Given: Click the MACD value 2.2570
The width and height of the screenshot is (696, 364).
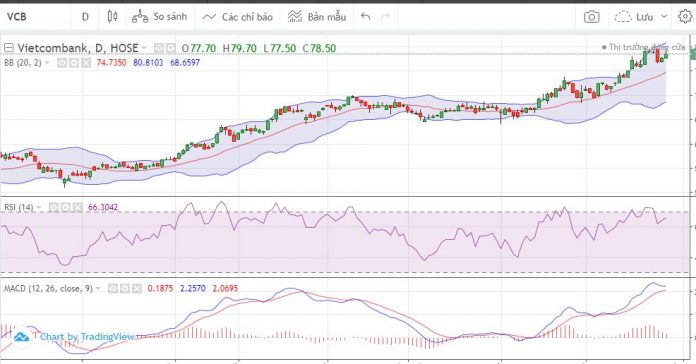Looking at the screenshot, I should coord(193,289).
